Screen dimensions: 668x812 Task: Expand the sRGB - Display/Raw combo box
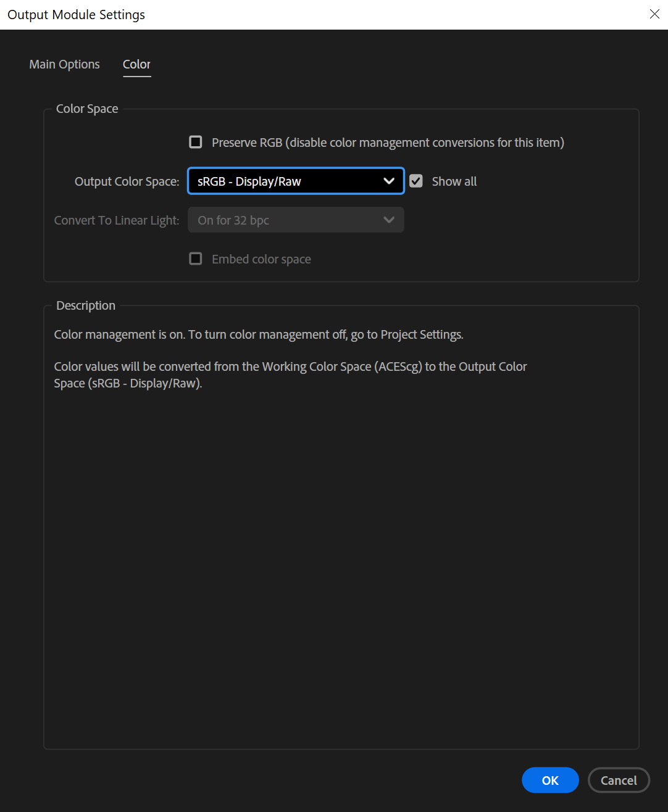pyautogui.click(x=295, y=181)
